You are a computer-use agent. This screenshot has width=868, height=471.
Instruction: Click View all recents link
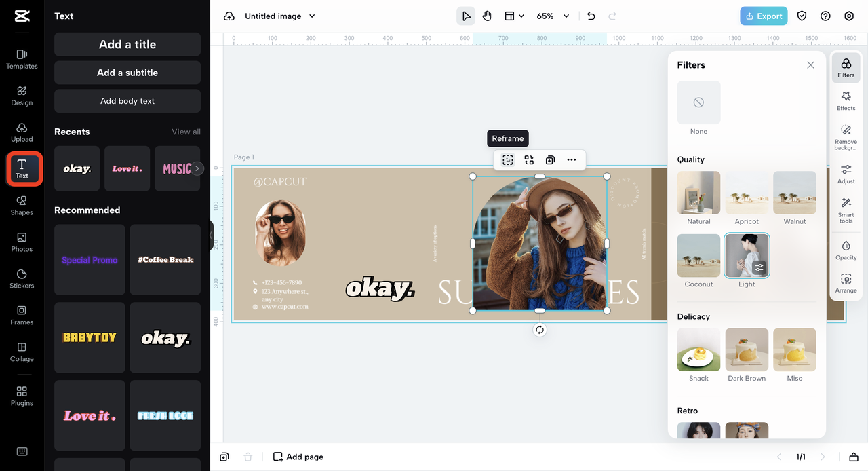click(x=186, y=132)
